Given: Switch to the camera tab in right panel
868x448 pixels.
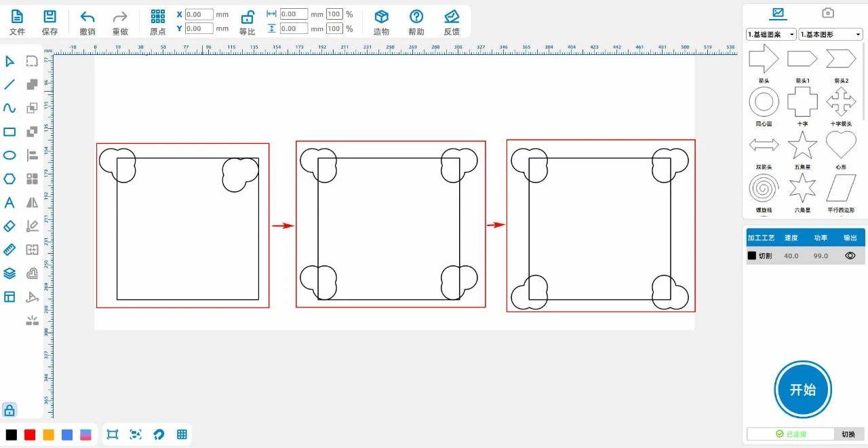Looking at the screenshot, I should pos(827,13).
